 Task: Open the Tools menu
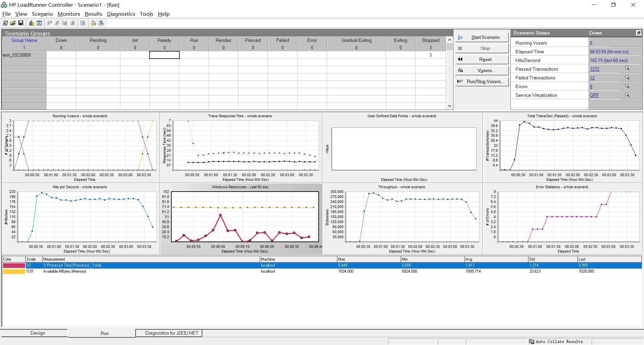[x=147, y=14]
